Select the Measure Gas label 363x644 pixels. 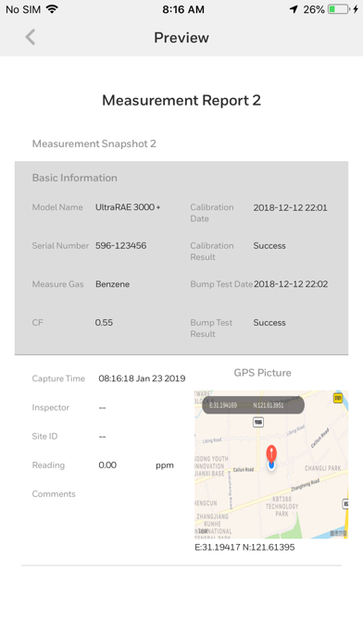(57, 284)
